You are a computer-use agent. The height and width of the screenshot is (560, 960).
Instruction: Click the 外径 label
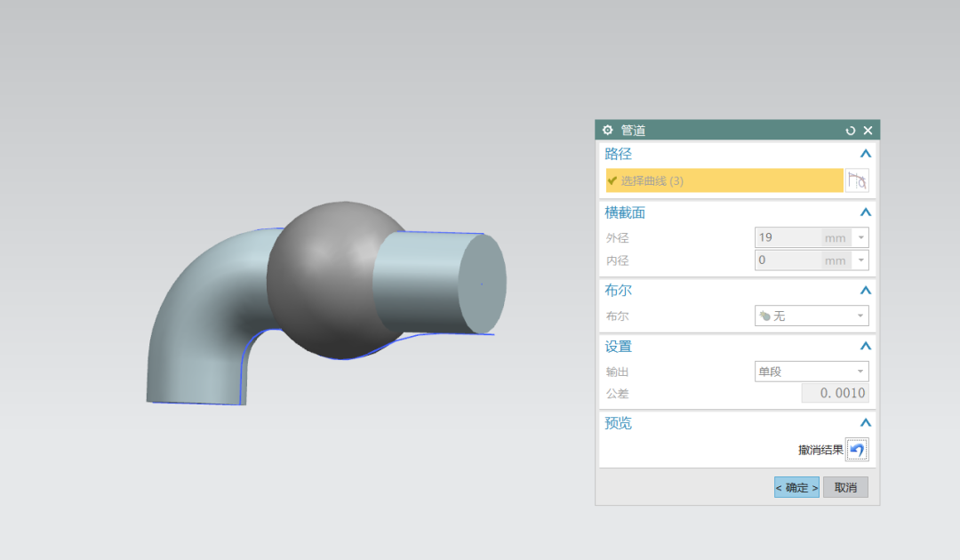pyautogui.click(x=617, y=238)
